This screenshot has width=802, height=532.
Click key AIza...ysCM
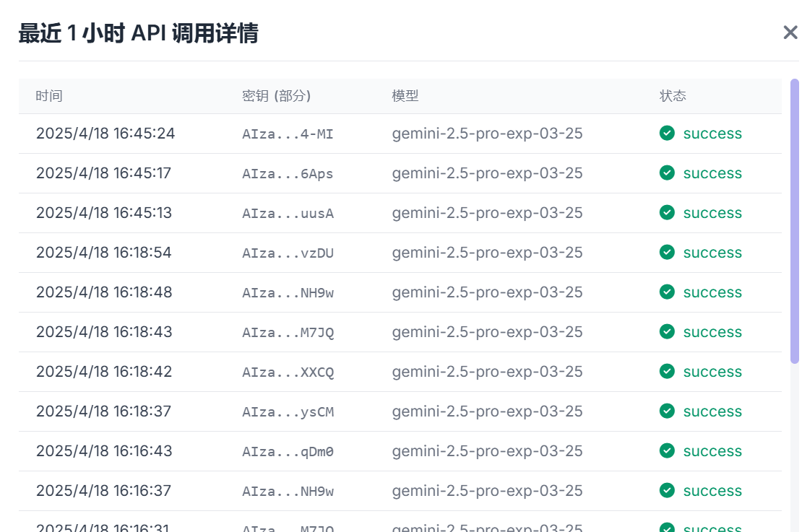[x=288, y=412]
